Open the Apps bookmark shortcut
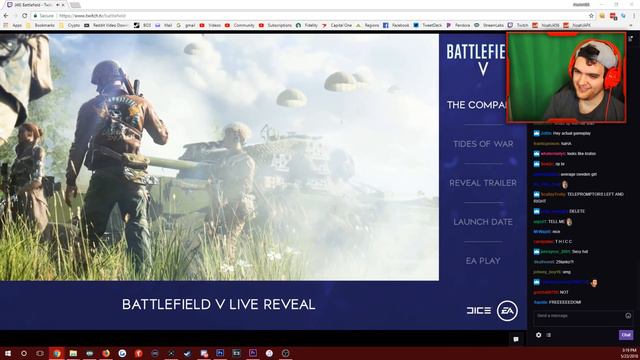 tap(13, 25)
